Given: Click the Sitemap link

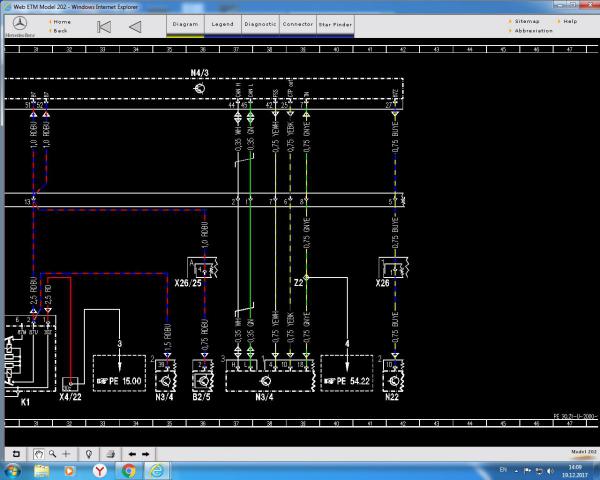Looking at the screenshot, I should (x=526, y=21).
